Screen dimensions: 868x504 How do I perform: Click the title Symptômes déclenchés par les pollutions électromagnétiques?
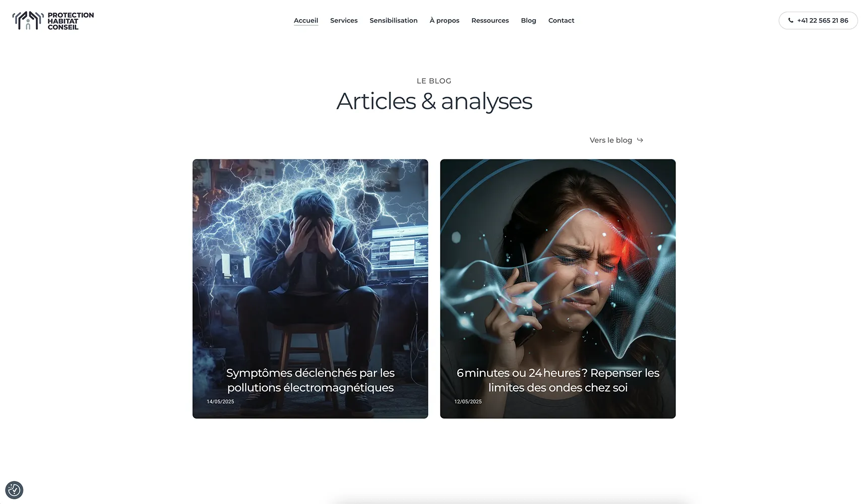310,380
